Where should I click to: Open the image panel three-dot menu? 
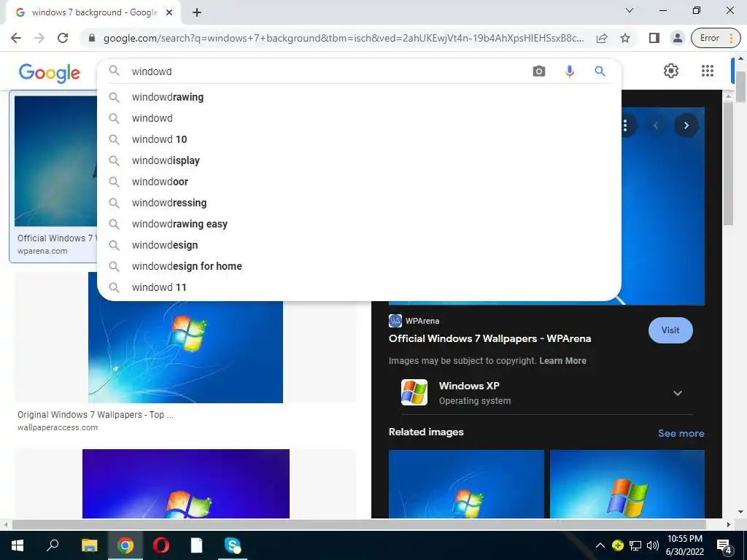click(x=625, y=125)
